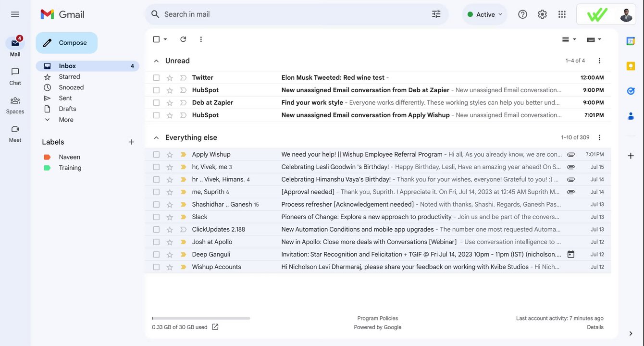Click the Compose button
This screenshot has height=346, width=644.
[67, 43]
